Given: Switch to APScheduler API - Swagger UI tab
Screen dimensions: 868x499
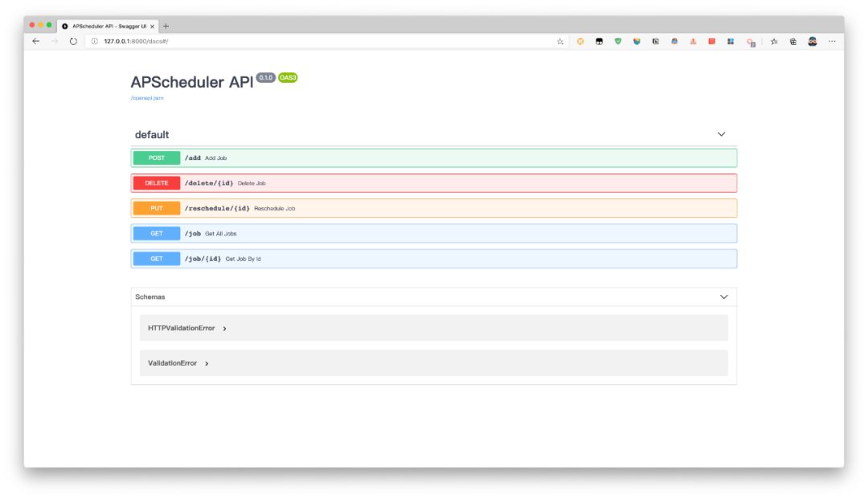Looking at the screenshot, I should 106,26.
